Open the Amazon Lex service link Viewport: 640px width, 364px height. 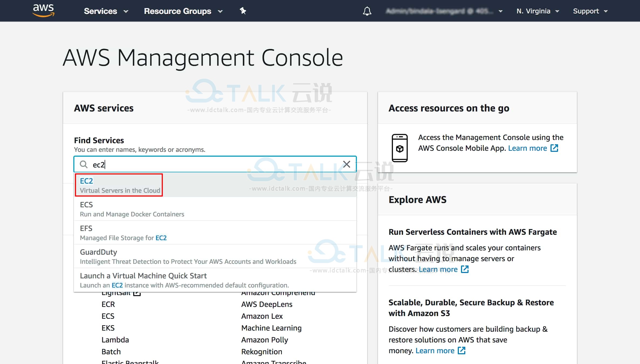[x=262, y=316]
